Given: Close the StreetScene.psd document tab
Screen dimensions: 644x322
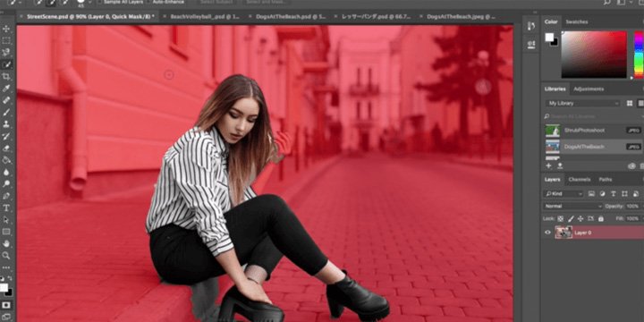Looking at the screenshot, I should (x=21, y=17).
